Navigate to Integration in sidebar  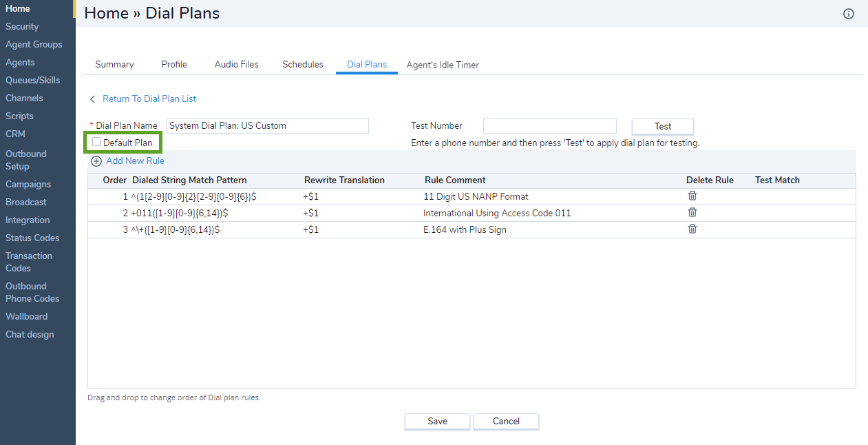click(28, 220)
